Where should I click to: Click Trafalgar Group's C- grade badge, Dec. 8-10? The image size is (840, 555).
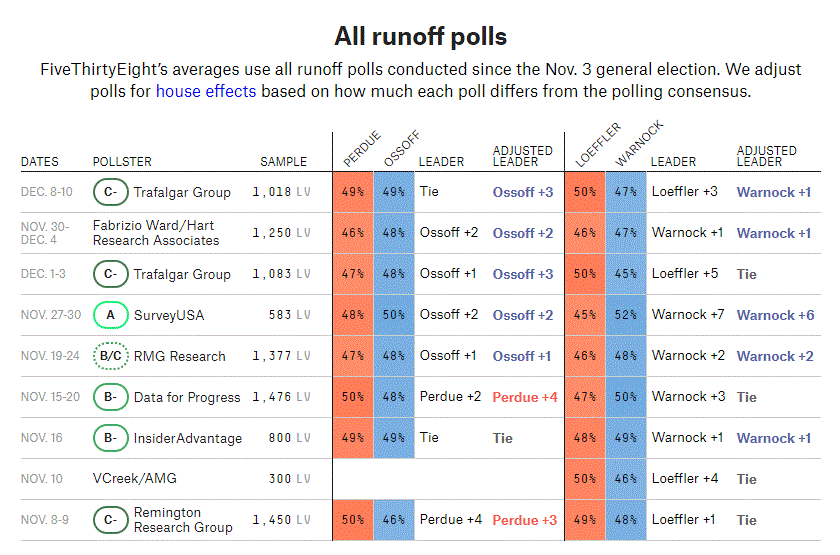point(109,192)
